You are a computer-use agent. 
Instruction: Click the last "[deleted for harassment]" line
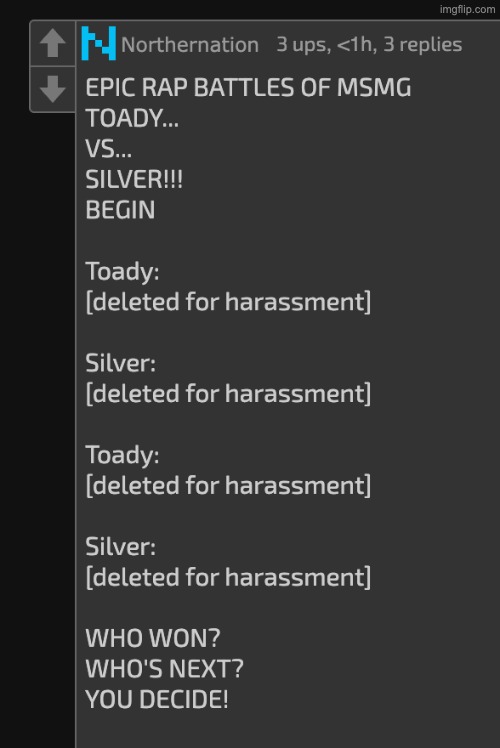click(228, 577)
